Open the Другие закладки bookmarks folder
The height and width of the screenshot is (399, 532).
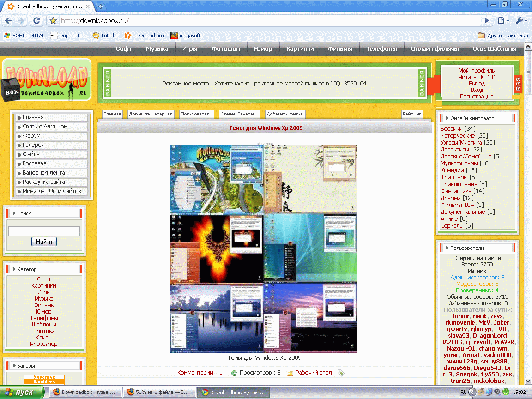coord(503,36)
